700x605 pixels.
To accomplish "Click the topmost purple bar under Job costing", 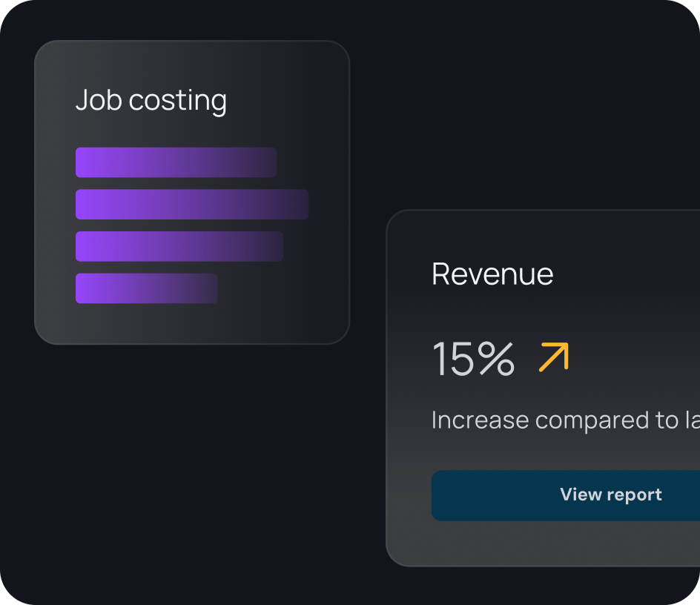I will point(176,162).
